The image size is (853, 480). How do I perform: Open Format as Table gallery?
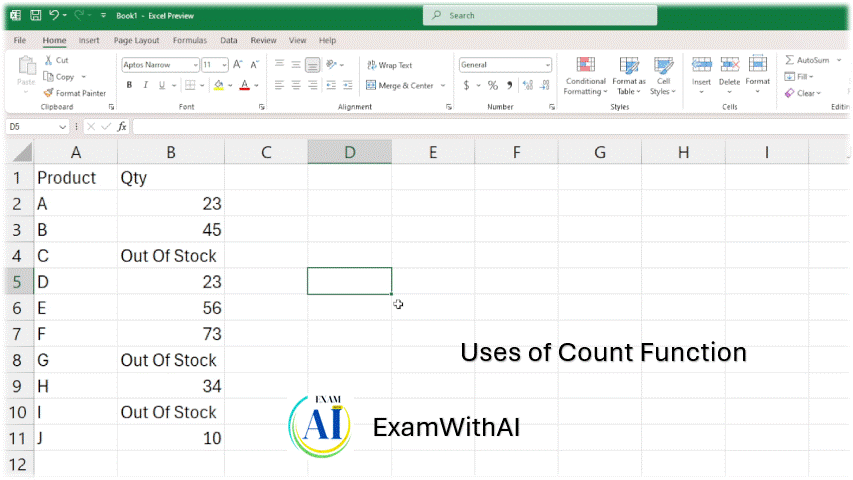tap(629, 76)
